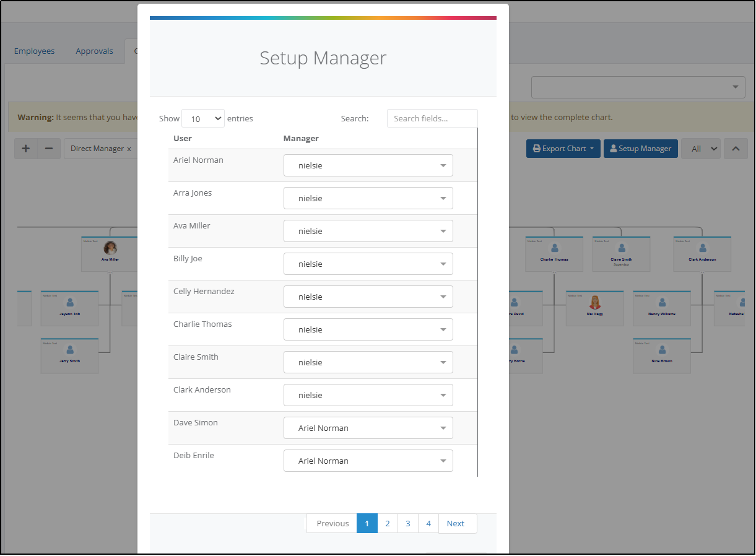Image resolution: width=756 pixels, height=556 pixels.
Task: Open the empty dropdown above warning banner
Action: [x=638, y=87]
